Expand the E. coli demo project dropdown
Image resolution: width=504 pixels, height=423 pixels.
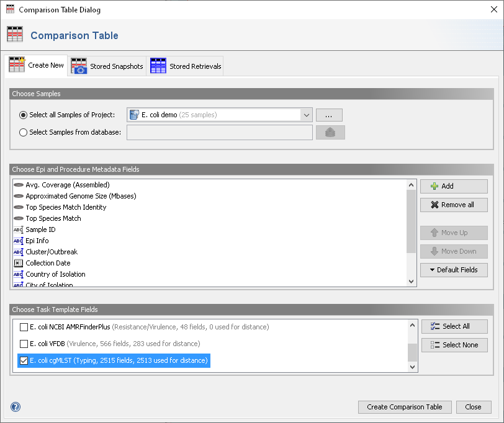307,115
